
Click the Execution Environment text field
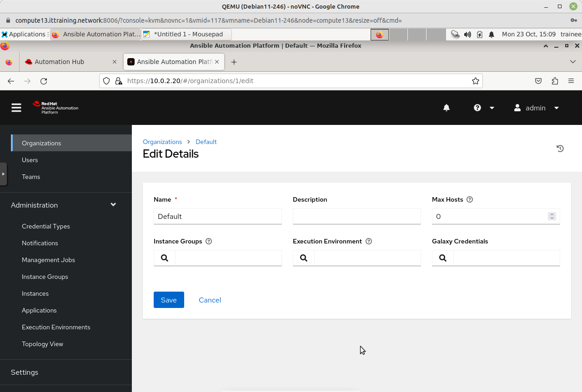pos(368,258)
